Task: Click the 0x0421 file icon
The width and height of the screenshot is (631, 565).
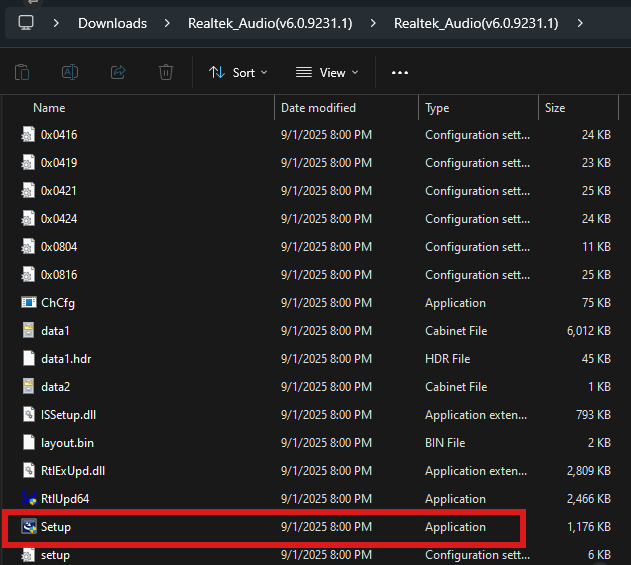Action: (x=28, y=190)
